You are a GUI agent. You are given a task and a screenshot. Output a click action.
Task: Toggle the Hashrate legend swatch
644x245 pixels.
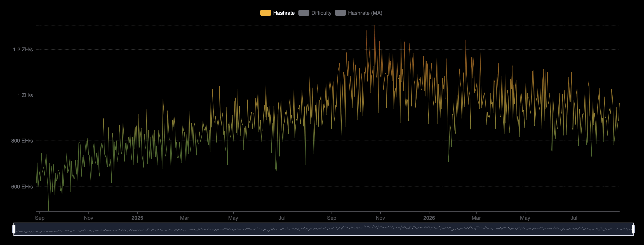tap(265, 13)
